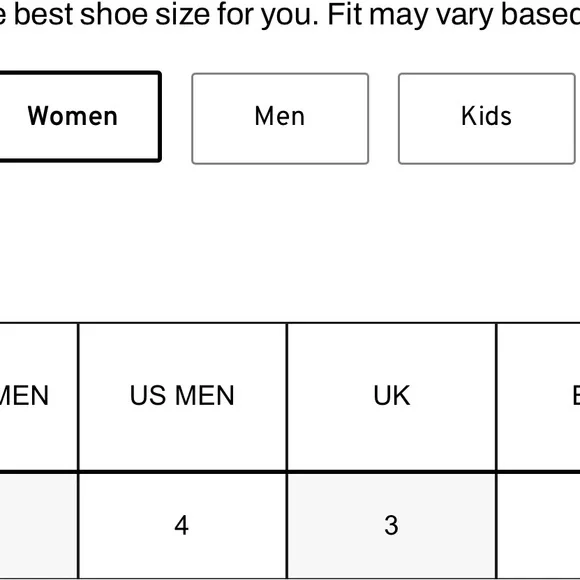Screen dimensions: 580x580
Task: Click the partially visible US WOMEN header
Action: coord(38,397)
